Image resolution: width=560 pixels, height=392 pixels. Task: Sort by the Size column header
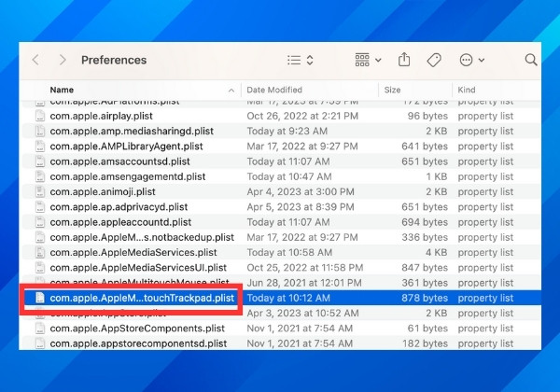[x=392, y=90]
